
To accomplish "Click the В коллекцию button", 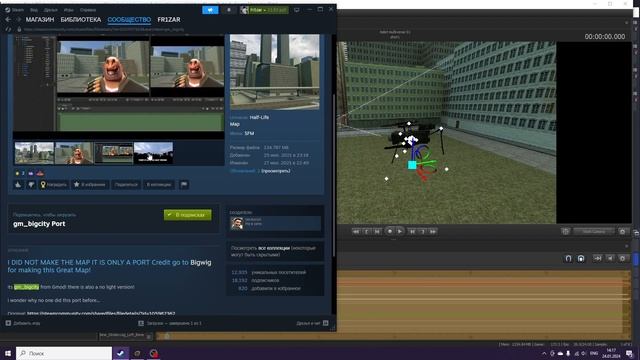I will (x=159, y=184).
